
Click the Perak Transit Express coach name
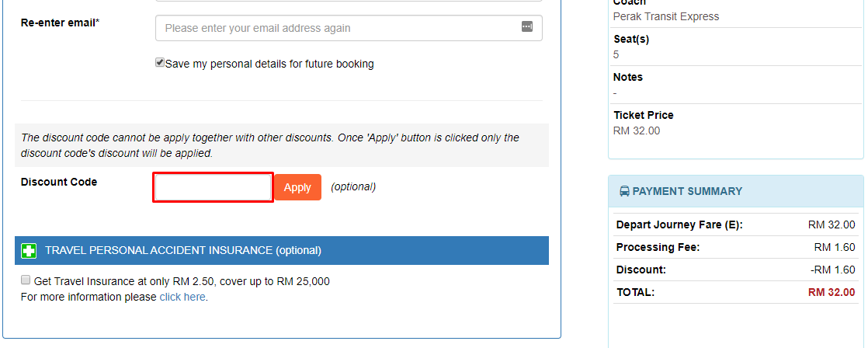(x=666, y=16)
